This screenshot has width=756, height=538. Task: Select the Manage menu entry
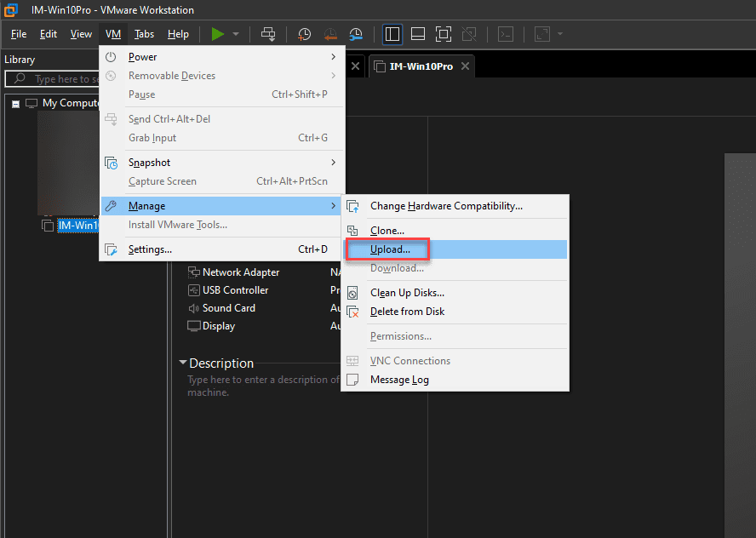tap(222, 206)
